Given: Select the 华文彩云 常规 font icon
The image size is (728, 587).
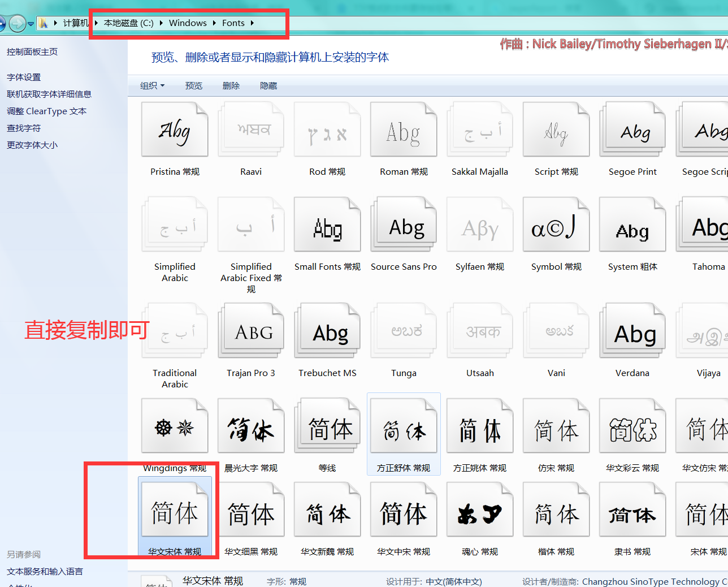Looking at the screenshot, I should 632,426.
